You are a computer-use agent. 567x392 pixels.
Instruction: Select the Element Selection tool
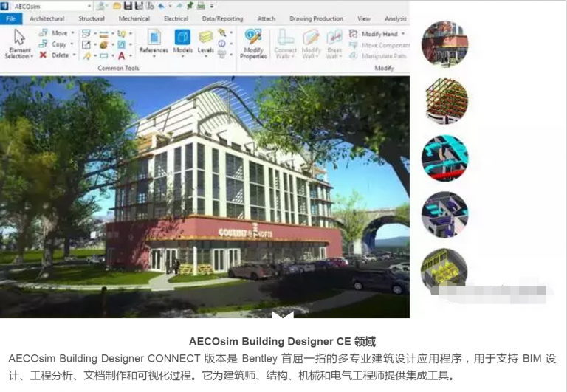point(19,43)
